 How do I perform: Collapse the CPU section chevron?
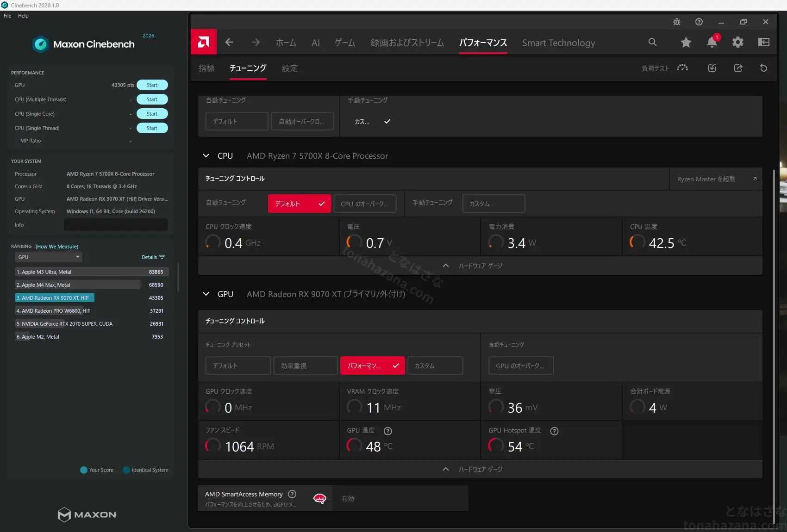click(206, 156)
